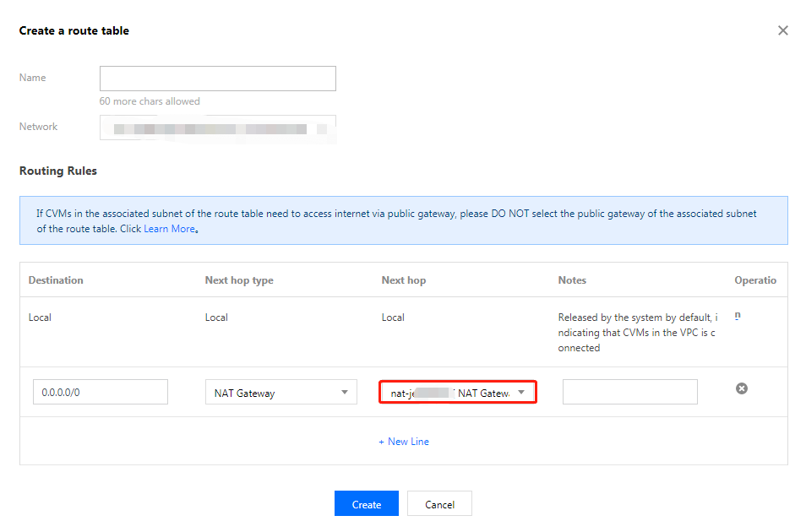806x532 pixels.
Task: Click the Notes column header
Action: [x=572, y=280]
